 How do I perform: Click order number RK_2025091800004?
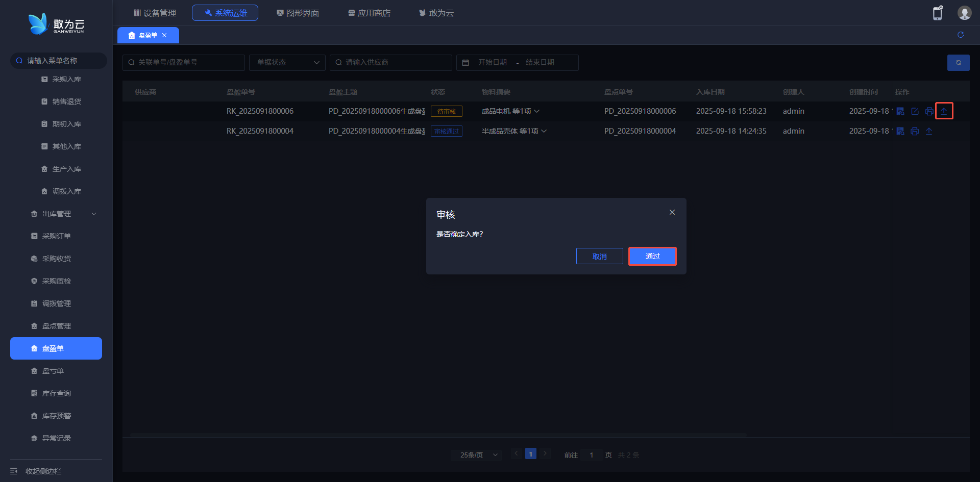[260, 131]
